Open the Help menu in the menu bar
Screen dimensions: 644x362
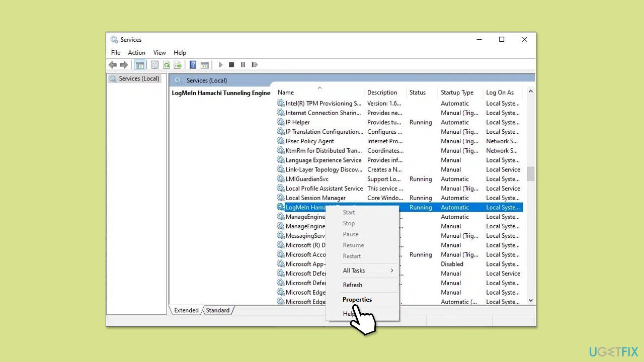[x=180, y=53]
